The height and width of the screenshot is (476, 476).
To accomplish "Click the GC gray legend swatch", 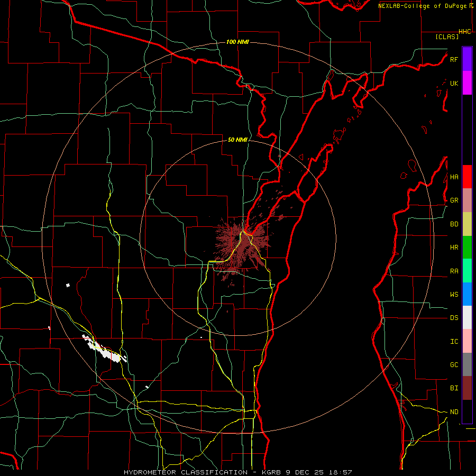I will (x=467, y=364).
